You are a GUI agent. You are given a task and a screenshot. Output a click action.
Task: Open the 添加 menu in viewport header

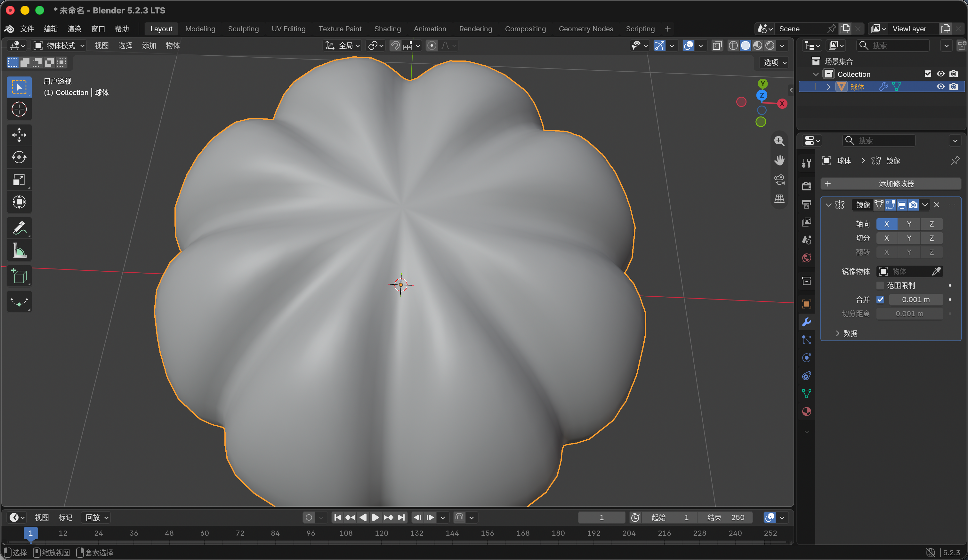[149, 46]
